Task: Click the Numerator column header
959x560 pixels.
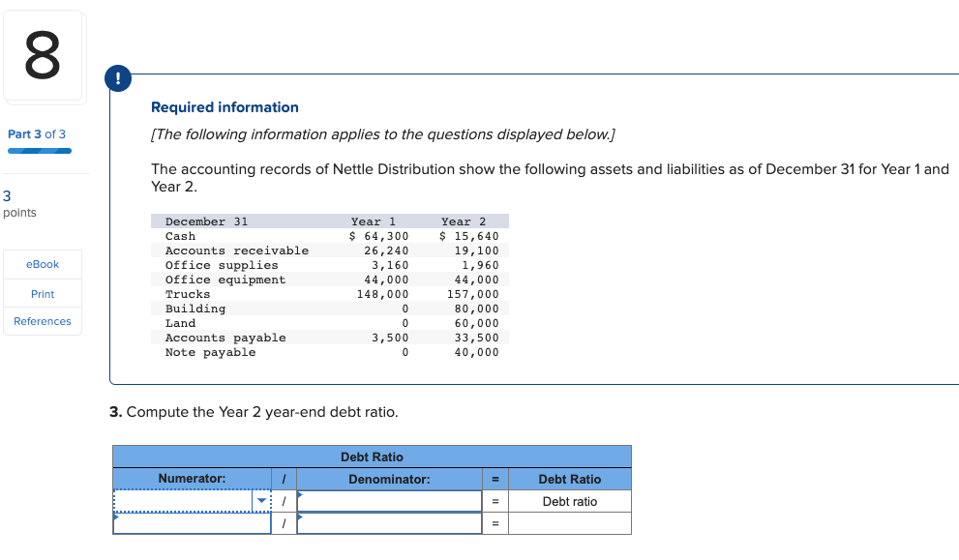Action: (x=192, y=479)
